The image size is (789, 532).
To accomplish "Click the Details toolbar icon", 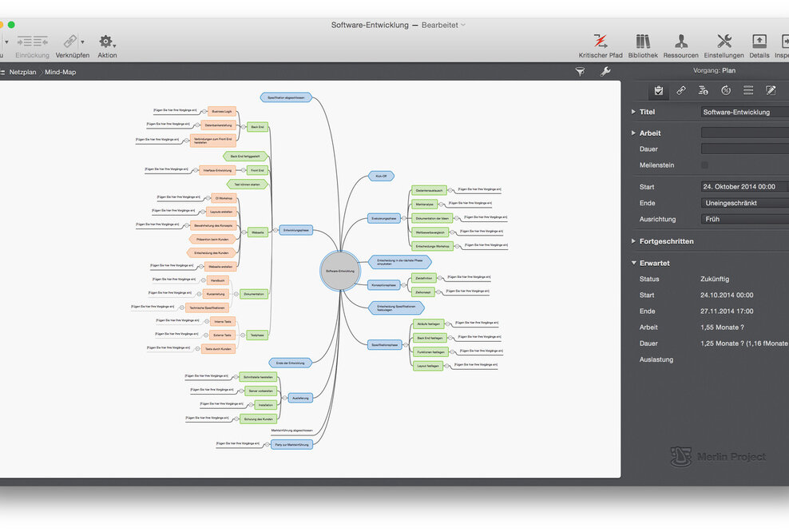I will pos(759,42).
